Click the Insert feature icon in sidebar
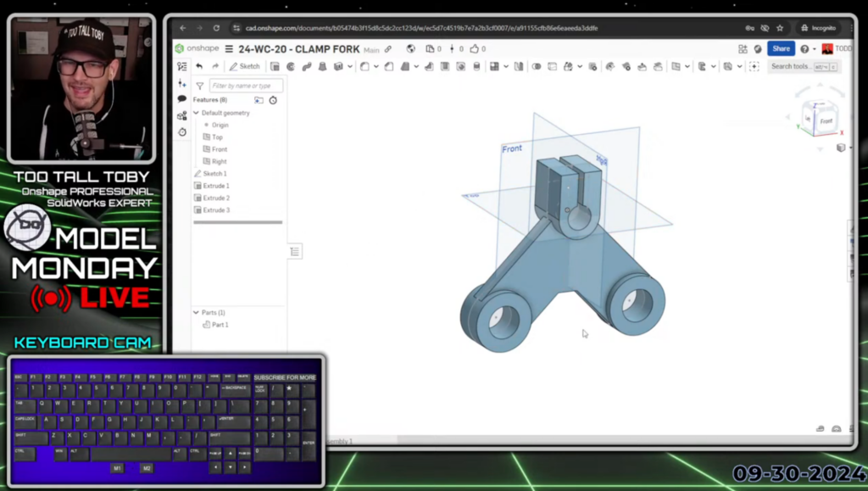 (182, 84)
